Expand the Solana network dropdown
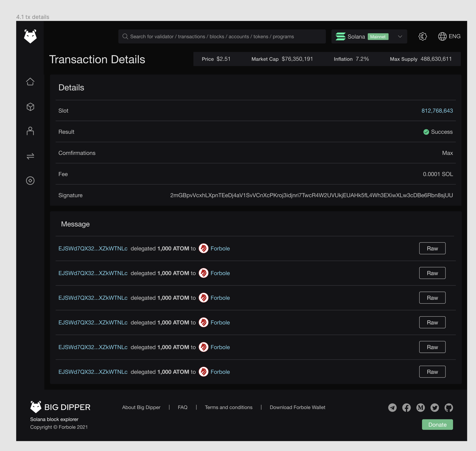Screen dimensions: 476x451 click(x=400, y=36)
